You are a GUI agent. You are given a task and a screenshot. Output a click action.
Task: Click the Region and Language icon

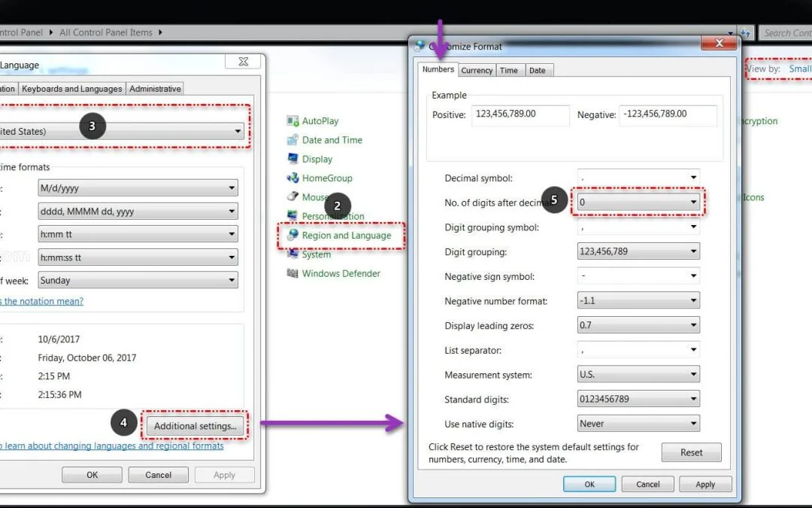(x=293, y=236)
